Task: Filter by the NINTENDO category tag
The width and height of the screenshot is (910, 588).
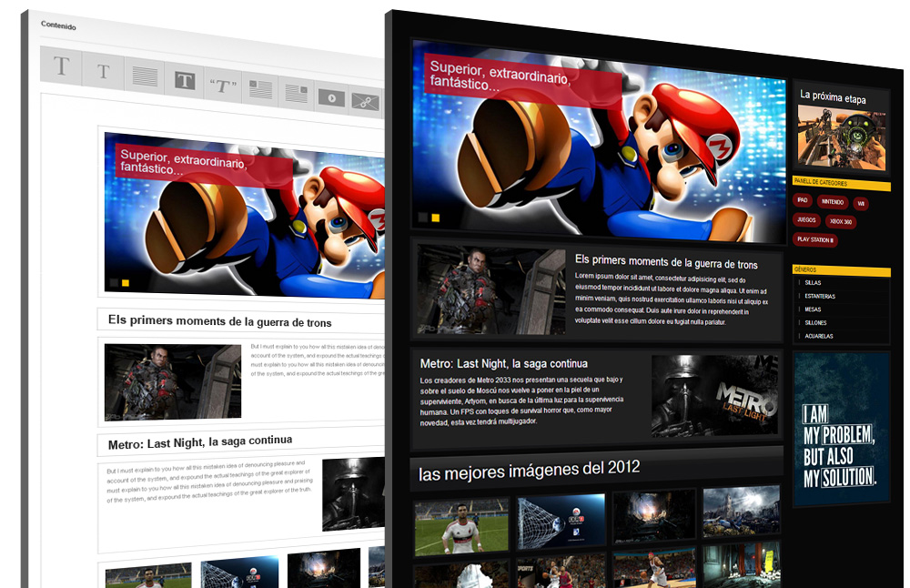Action: [833, 202]
